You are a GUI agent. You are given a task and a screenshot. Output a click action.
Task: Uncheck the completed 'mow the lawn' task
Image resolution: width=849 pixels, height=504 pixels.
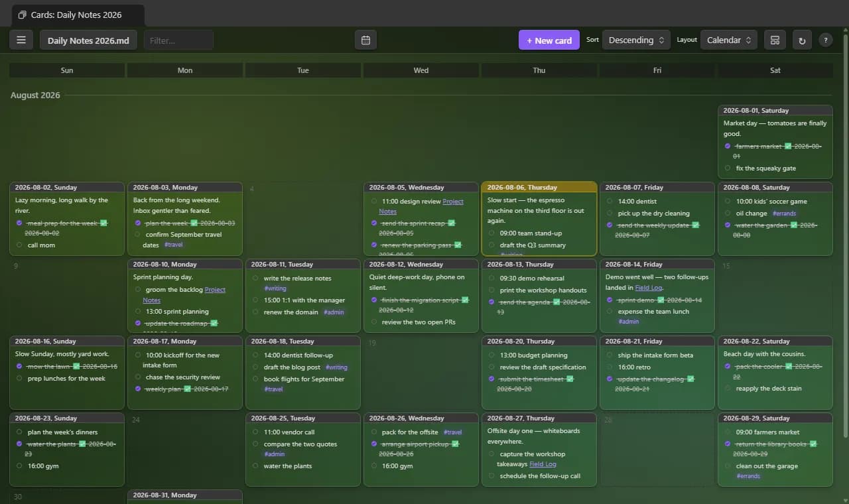19,366
